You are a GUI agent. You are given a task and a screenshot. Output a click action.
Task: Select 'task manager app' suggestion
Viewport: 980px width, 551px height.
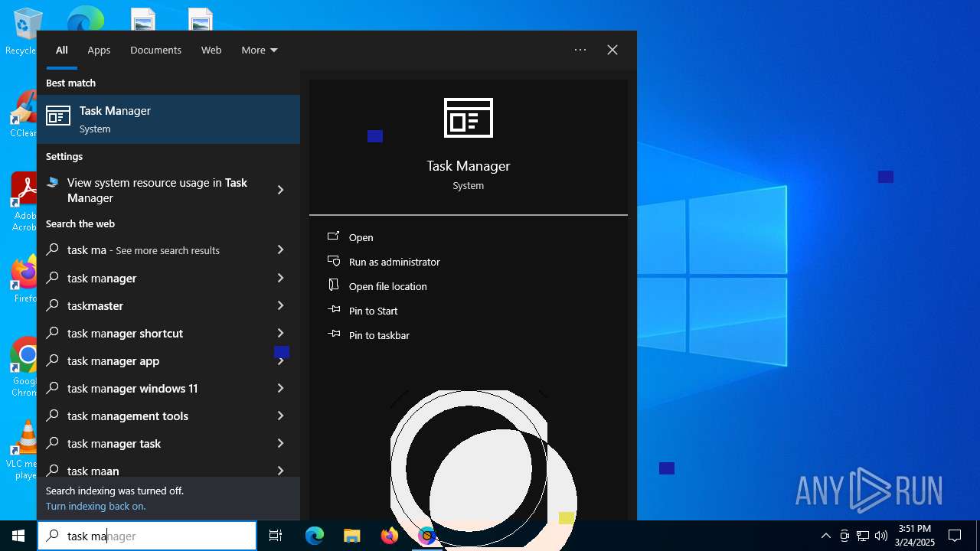click(150, 360)
